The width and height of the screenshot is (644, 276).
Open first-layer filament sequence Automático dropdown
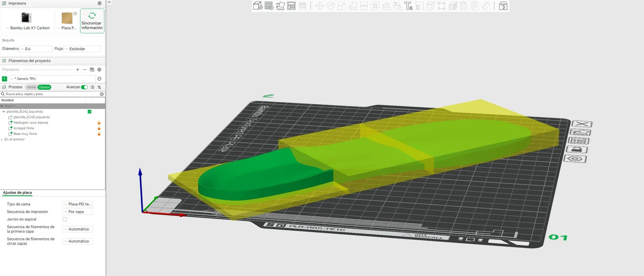pyautogui.click(x=78, y=229)
